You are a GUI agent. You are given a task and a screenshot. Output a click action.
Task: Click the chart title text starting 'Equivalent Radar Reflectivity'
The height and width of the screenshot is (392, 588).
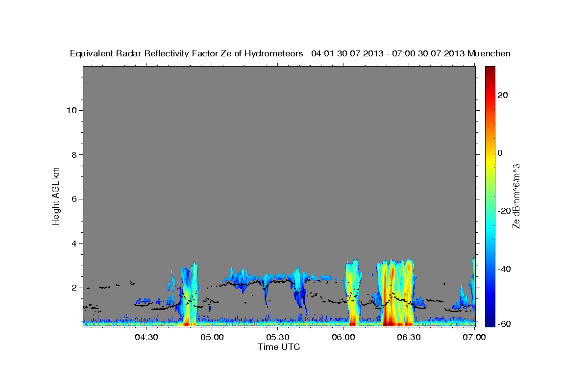coord(290,54)
